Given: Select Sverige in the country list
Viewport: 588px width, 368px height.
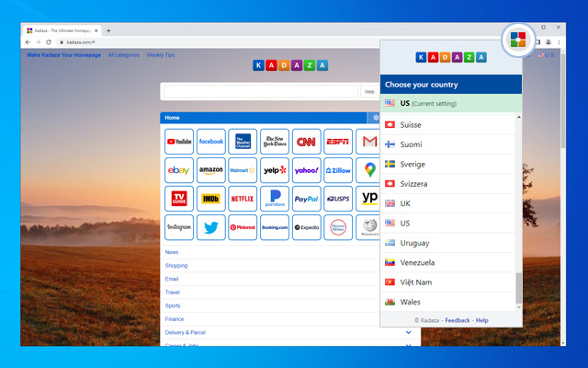Looking at the screenshot, I should pyautogui.click(x=448, y=164).
